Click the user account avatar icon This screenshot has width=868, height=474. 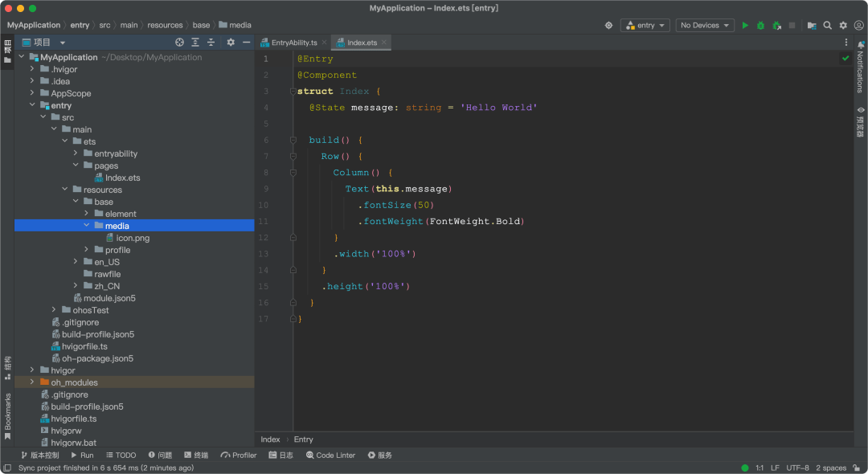858,26
